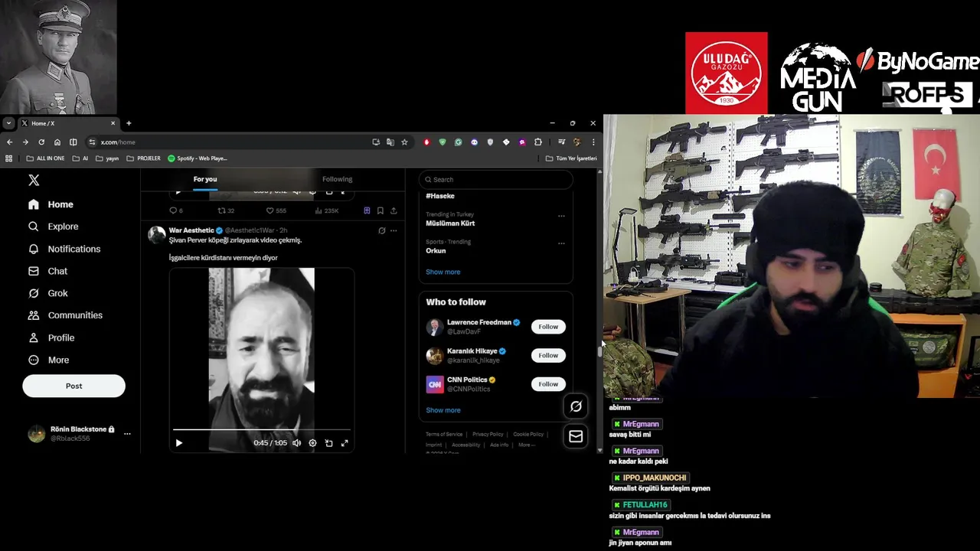This screenshot has height=551, width=980.
Task: Open floating Grok button
Action: (x=576, y=406)
